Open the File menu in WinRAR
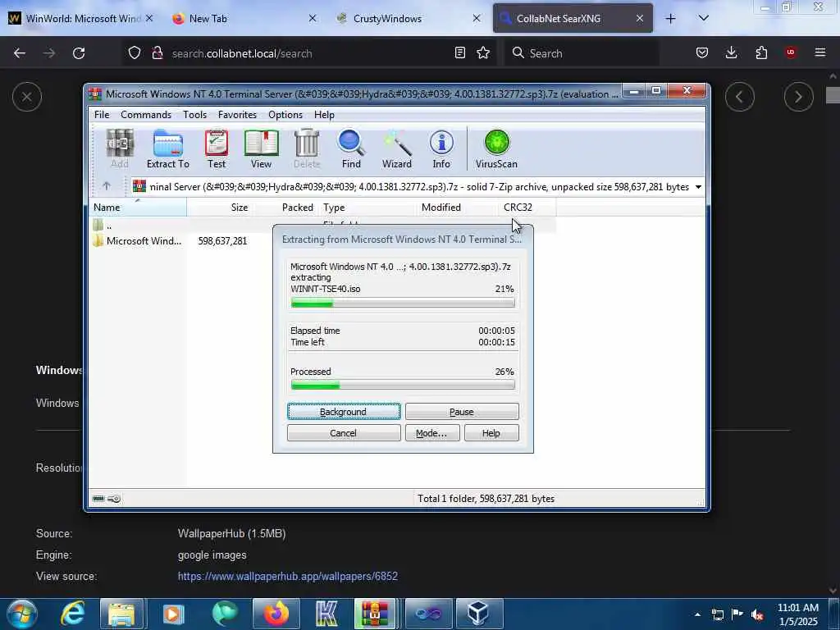 click(x=101, y=115)
